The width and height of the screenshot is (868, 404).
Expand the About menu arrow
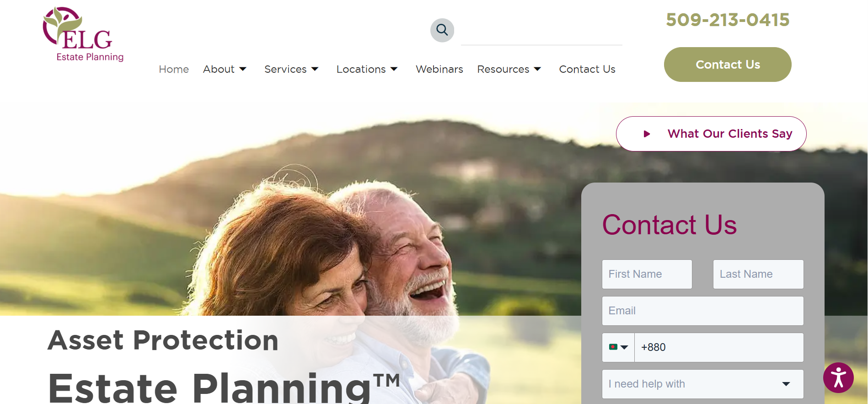(x=243, y=69)
